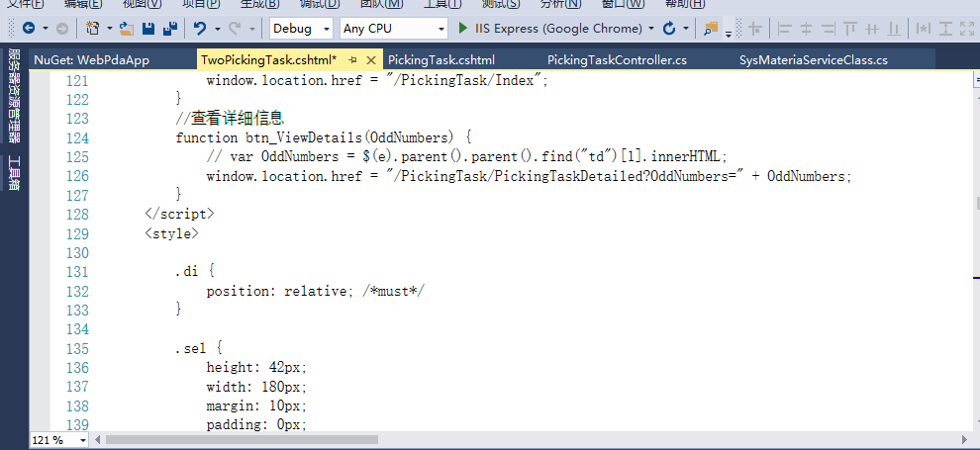Click line number 135
This screenshot has height=450, width=980.
(x=77, y=348)
